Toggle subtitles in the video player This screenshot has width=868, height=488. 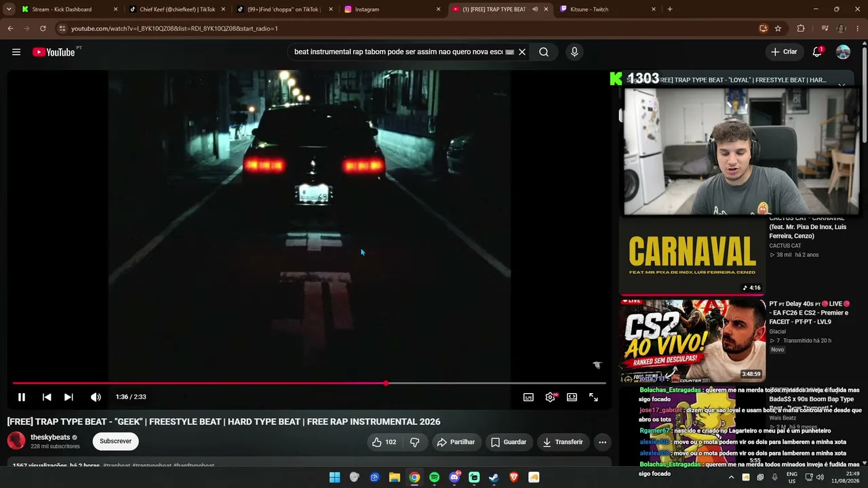pyautogui.click(x=528, y=397)
